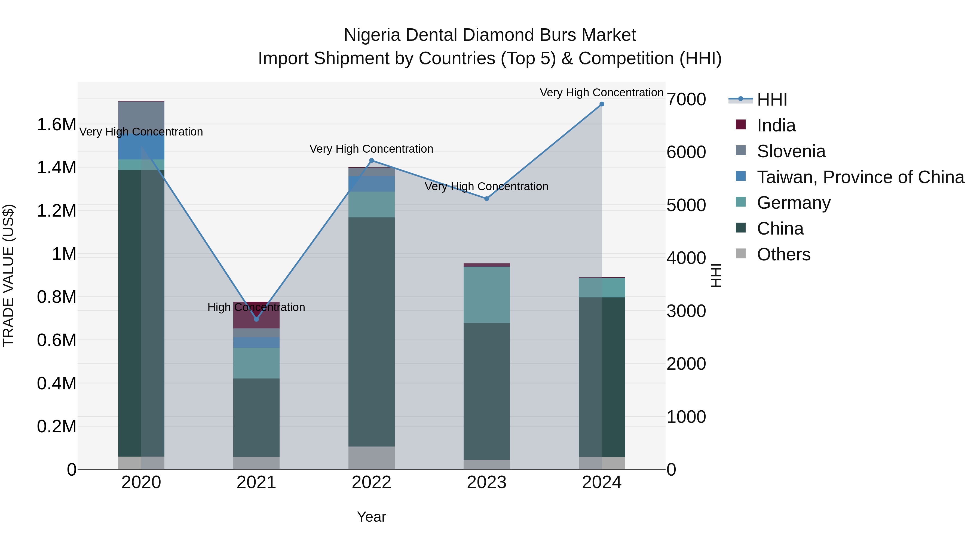Click the Germany teal legend swatch

[x=741, y=202]
